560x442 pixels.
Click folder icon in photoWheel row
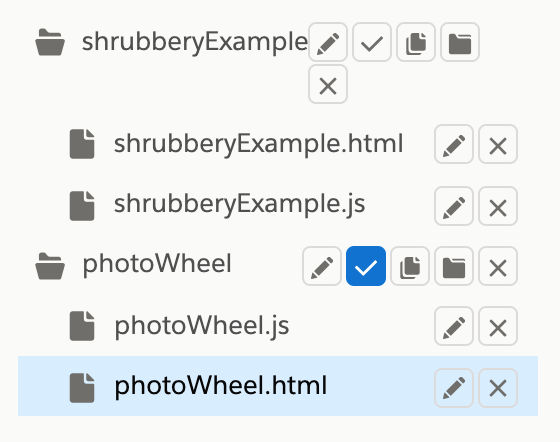coord(454,266)
